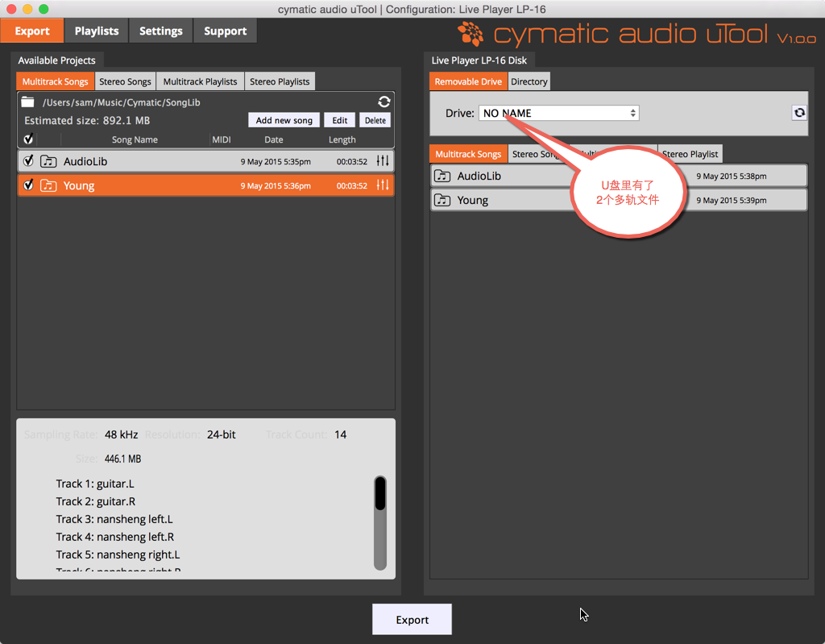This screenshot has height=644, width=825.
Task: Click the bottom Export button
Action: (412, 619)
